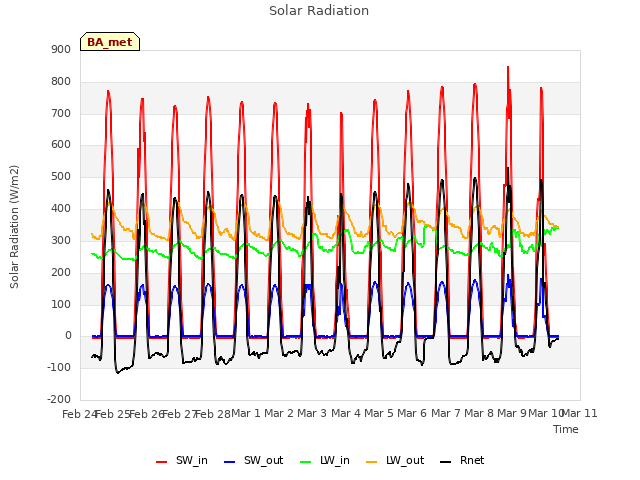Click the Mar 9 x-axis tick label
The width and height of the screenshot is (640, 480).
[512, 414]
